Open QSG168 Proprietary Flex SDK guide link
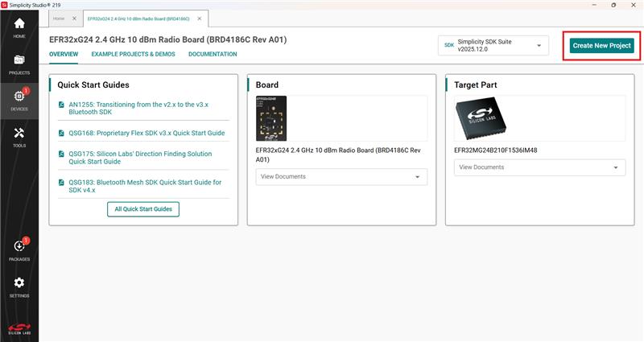The height and width of the screenshot is (342, 644). tap(147, 133)
